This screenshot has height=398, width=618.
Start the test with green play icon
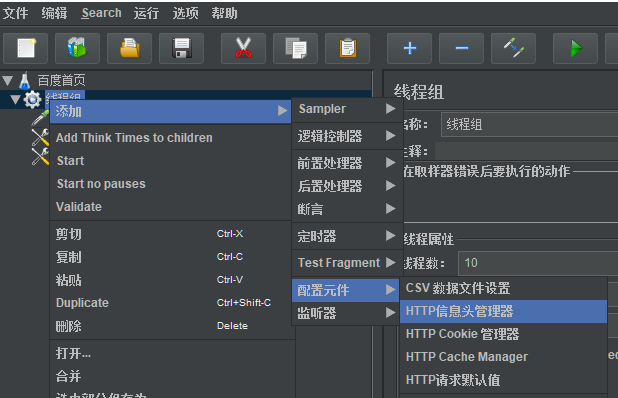(x=576, y=48)
